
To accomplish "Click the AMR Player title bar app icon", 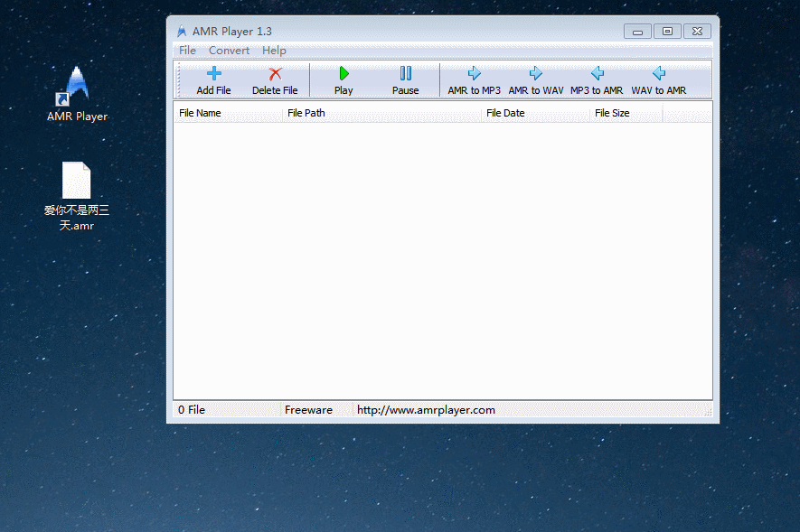I will tap(182, 31).
